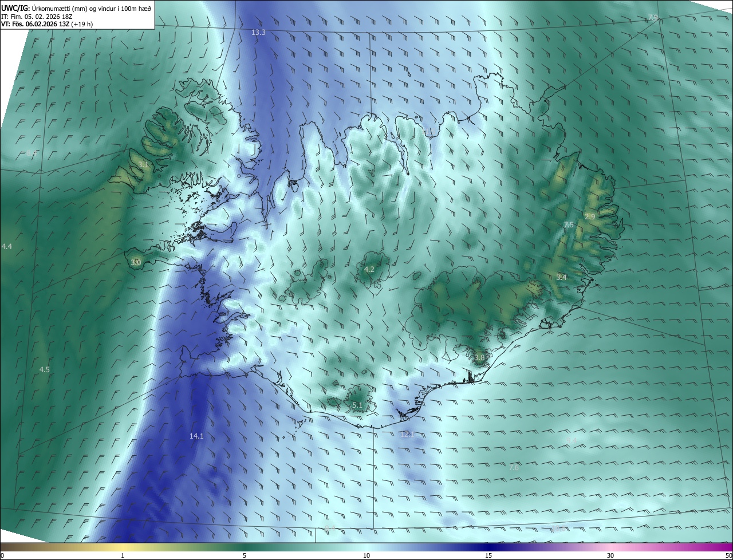Image resolution: width=733 pixels, height=560 pixels.
Task: Click the 13.3 value label on the map
Action: pyautogui.click(x=258, y=33)
